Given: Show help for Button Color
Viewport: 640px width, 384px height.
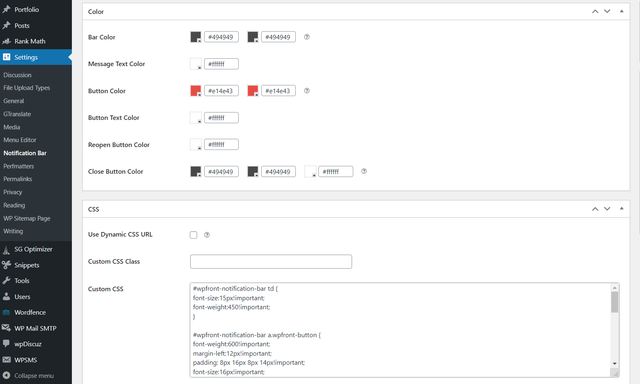Looking at the screenshot, I should (307, 91).
